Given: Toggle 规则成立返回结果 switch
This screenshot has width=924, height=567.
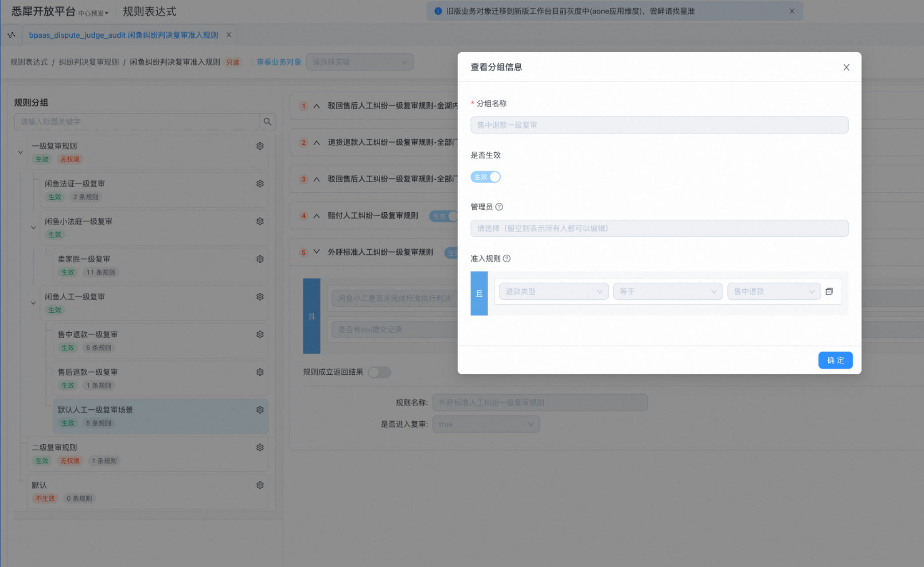Looking at the screenshot, I should pyautogui.click(x=380, y=372).
